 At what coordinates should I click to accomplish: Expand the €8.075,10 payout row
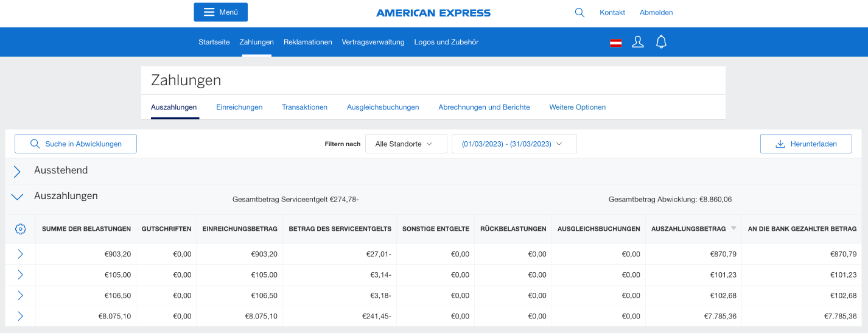click(20, 316)
